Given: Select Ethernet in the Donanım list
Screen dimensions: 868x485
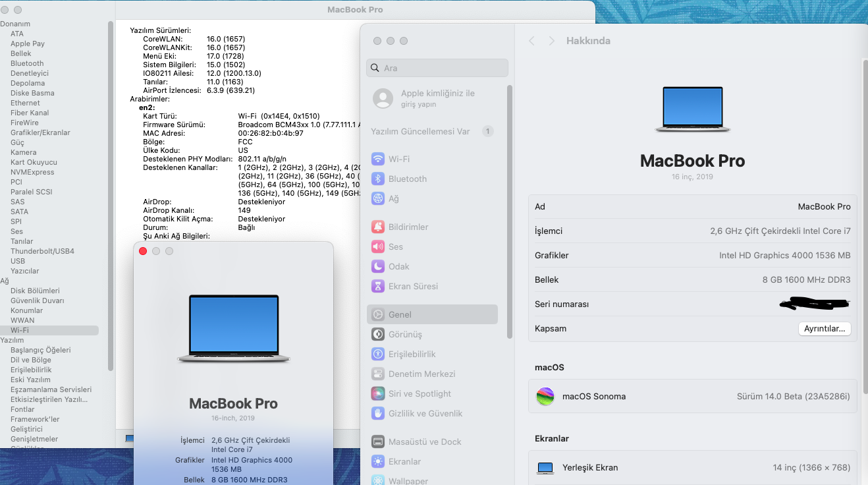Looking at the screenshot, I should pyautogui.click(x=25, y=103).
